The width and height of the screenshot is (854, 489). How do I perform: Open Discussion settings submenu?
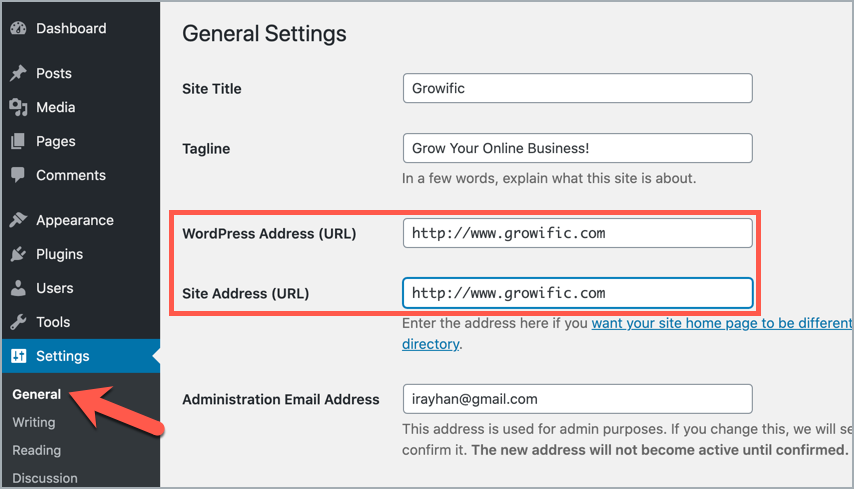45,478
